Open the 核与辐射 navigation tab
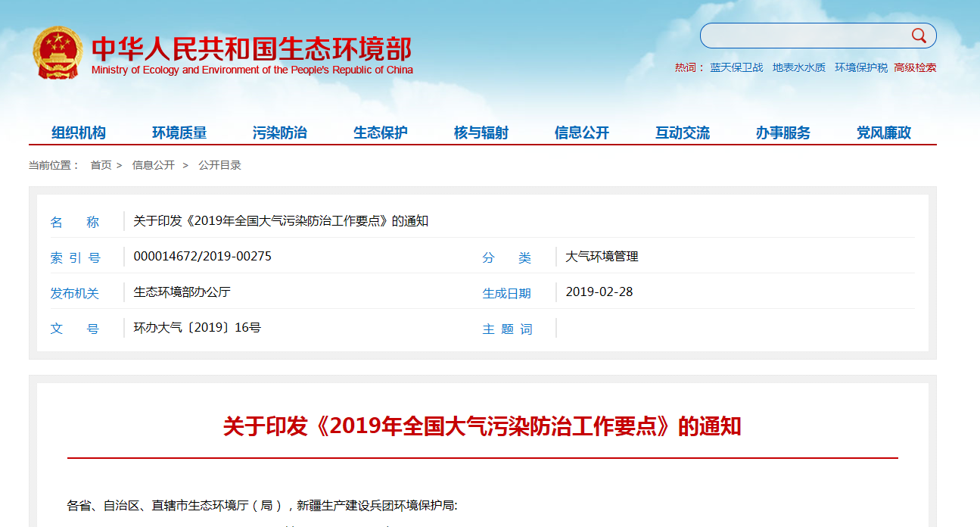The image size is (980, 527). point(481,133)
